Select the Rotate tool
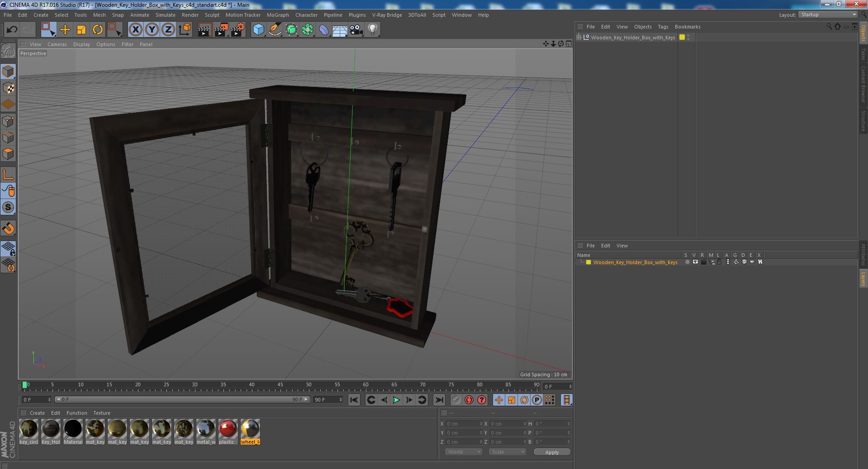 coord(98,30)
